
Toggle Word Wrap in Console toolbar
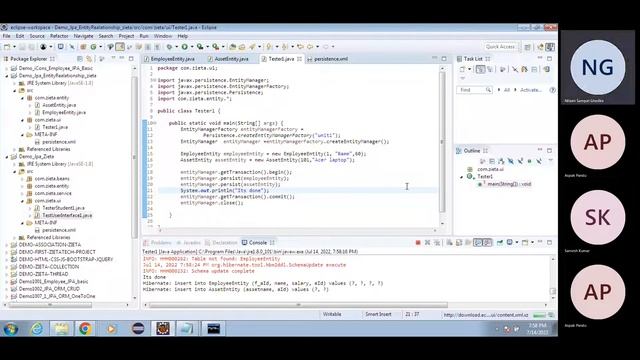[x=468, y=242]
